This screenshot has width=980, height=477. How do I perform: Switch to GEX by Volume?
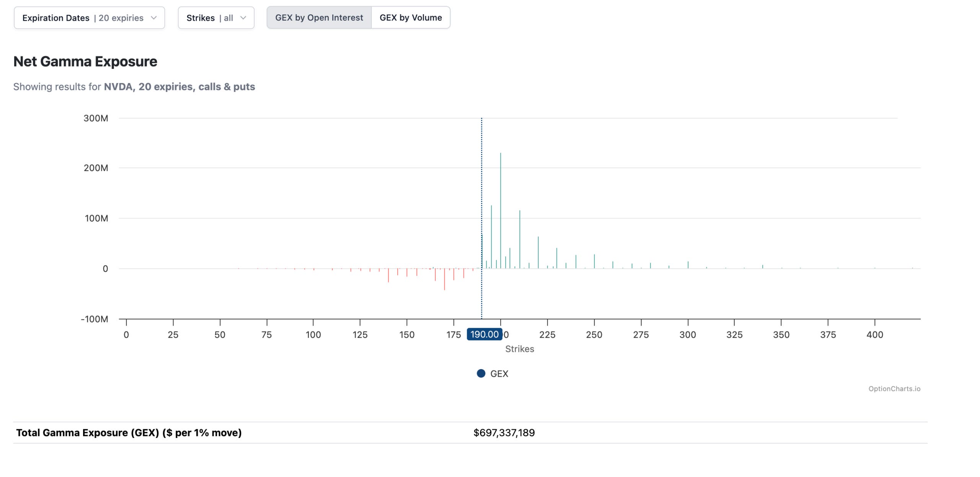(x=410, y=18)
